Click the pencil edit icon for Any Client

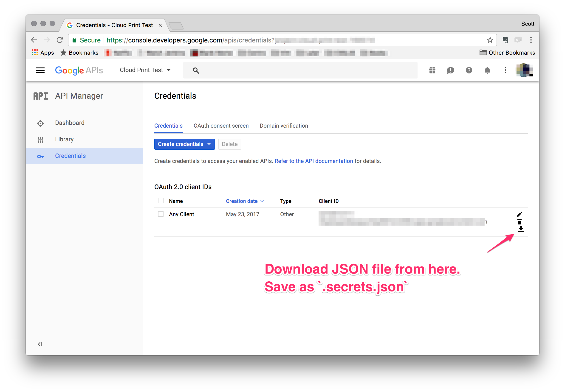[x=519, y=214]
